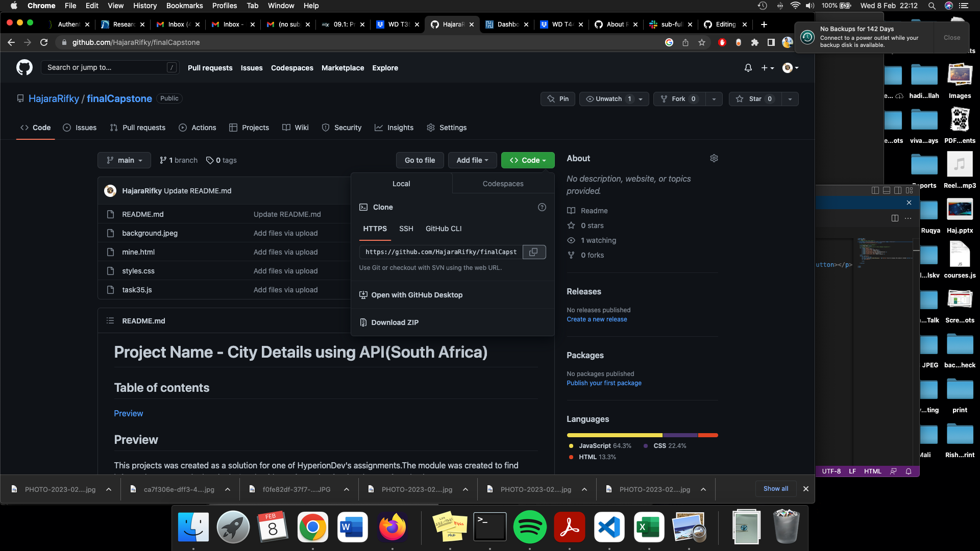Open the create new plus dropdown
Image resolution: width=980 pixels, height=551 pixels.
point(768,68)
